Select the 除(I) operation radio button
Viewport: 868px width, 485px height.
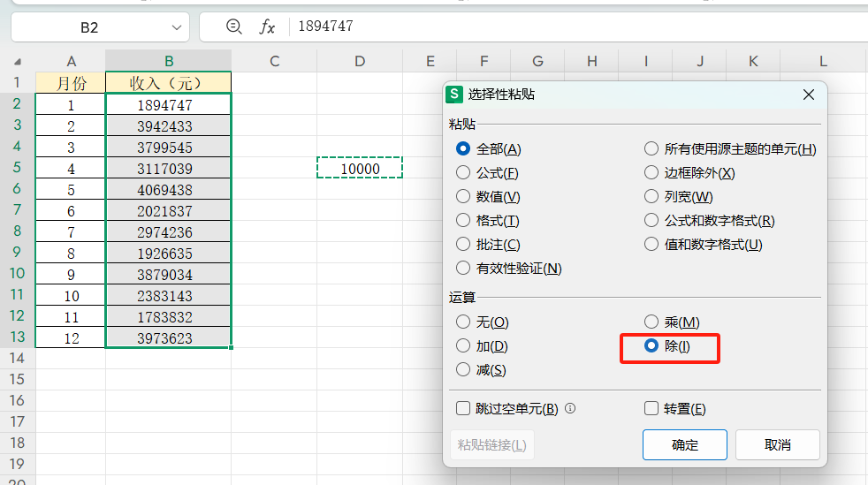(651, 346)
